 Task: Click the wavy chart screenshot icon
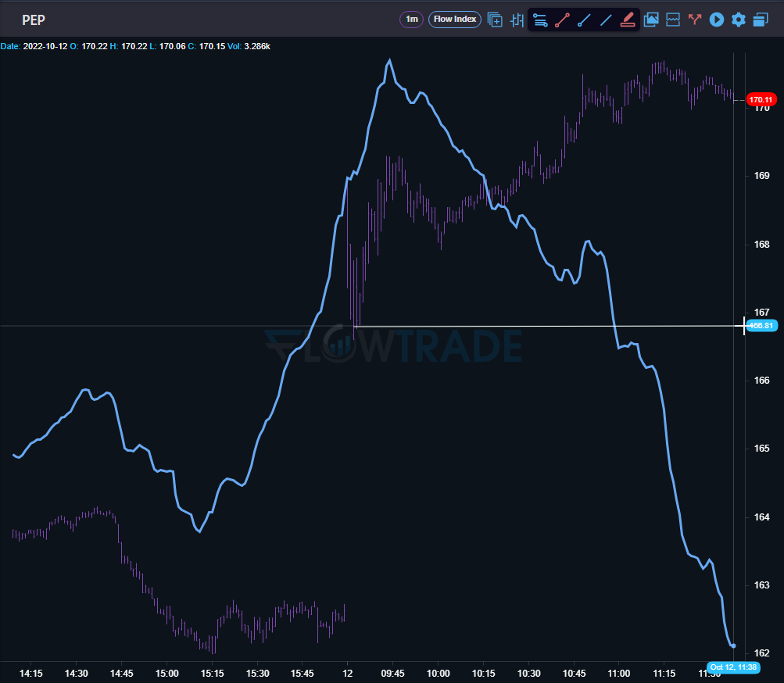[673, 20]
